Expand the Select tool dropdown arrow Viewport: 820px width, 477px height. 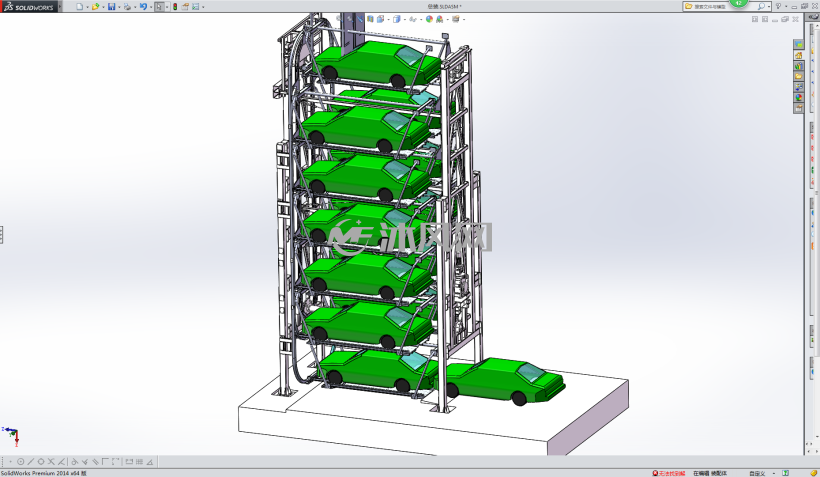click(167, 7)
